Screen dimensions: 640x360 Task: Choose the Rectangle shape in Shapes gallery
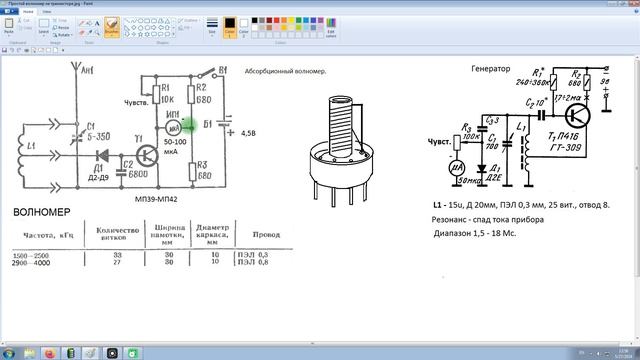(x=147, y=20)
